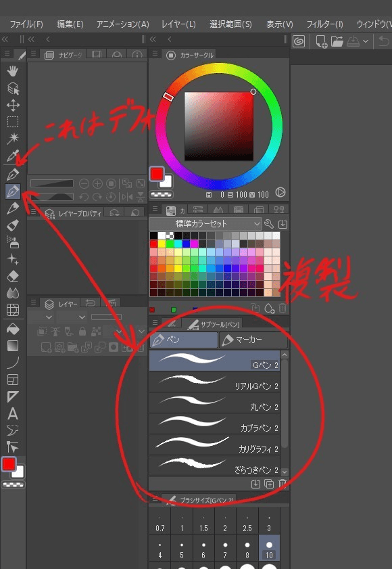Choose ざらつきペン 2 sub tool
392x569 pixels.
(x=214, y=465)
